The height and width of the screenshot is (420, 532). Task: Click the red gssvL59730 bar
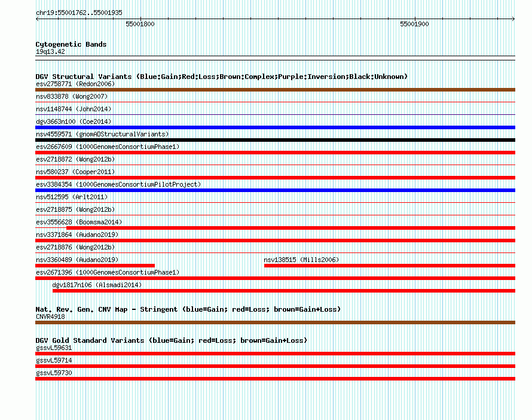pyautogui.click(x=275, y=379)
